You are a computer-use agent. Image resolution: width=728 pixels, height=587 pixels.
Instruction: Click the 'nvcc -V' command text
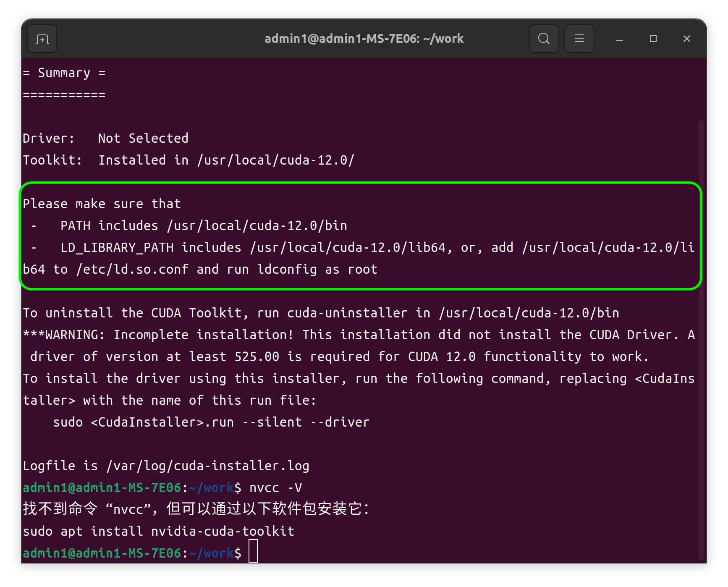[276, 487]
